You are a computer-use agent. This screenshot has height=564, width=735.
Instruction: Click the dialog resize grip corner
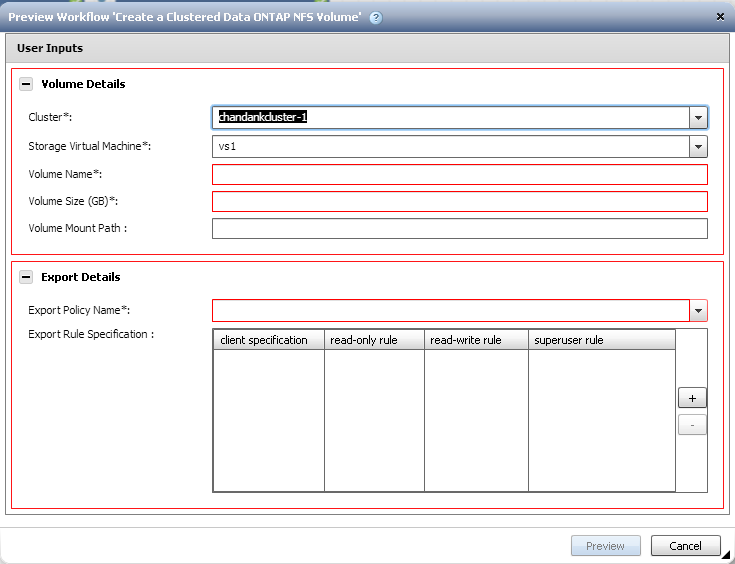point(728,555)
